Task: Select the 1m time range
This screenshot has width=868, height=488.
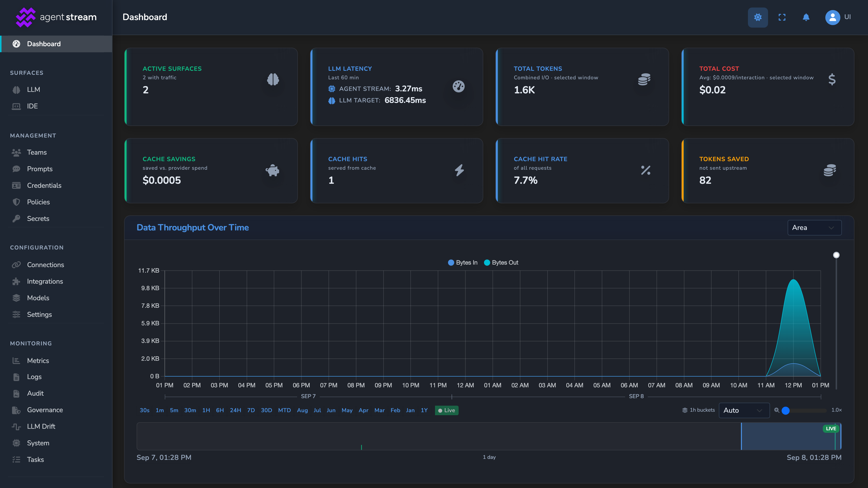Action: (x=160, y=410)
